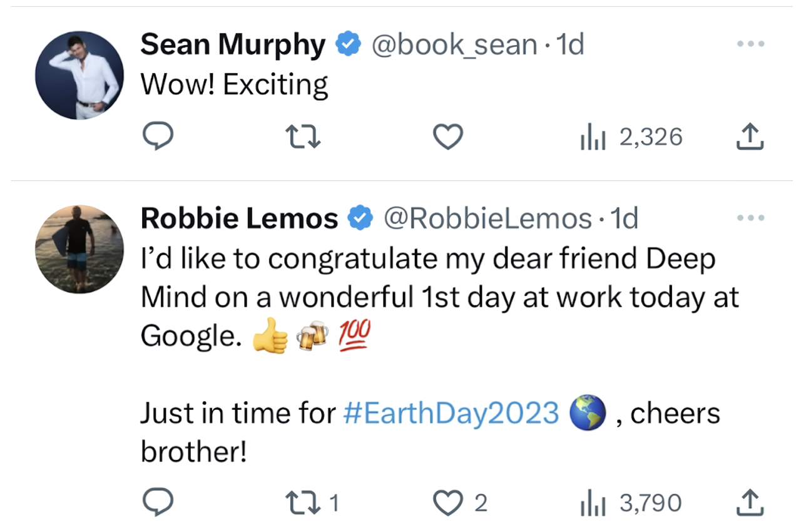
Task: View analytics showing 3,790 views
Action: (631, 503)
